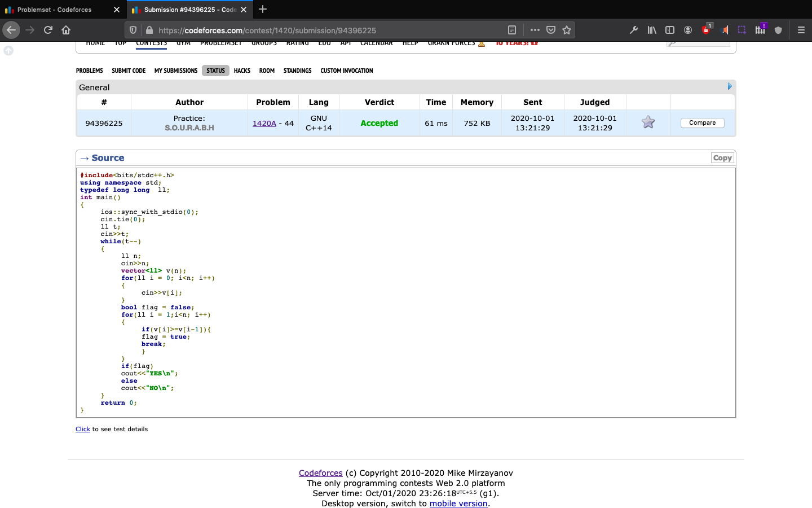Screen dimensions: 812x508
Task: Close the Problemset - Codeforces tab
Action: (117, 10)
